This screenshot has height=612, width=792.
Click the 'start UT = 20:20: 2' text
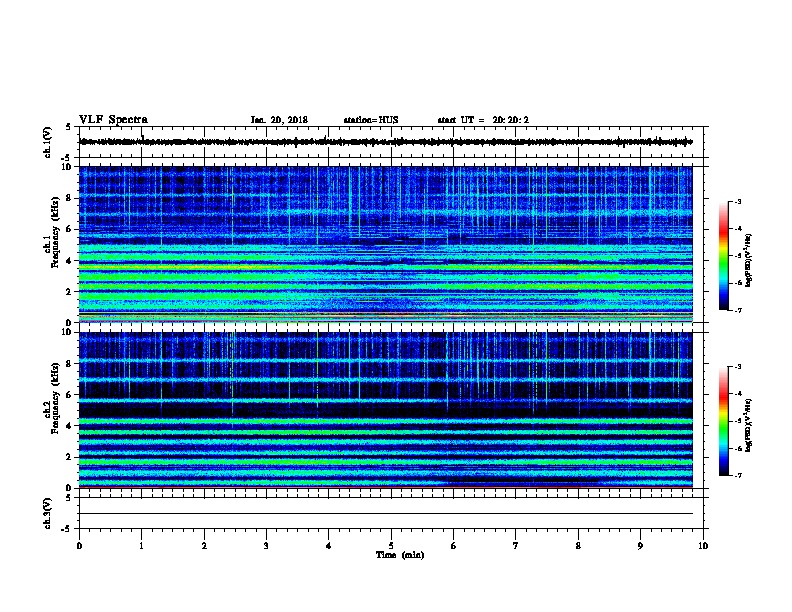tap(483, 120)
